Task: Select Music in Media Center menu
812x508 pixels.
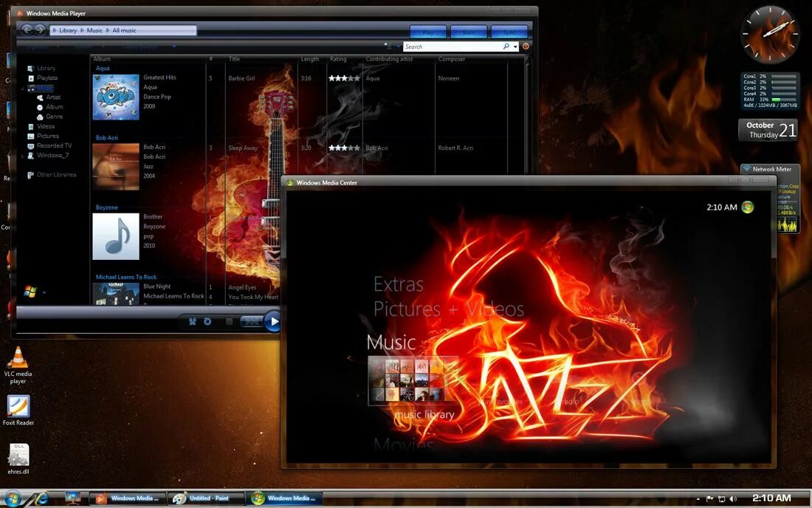Action: coord(391,343)
